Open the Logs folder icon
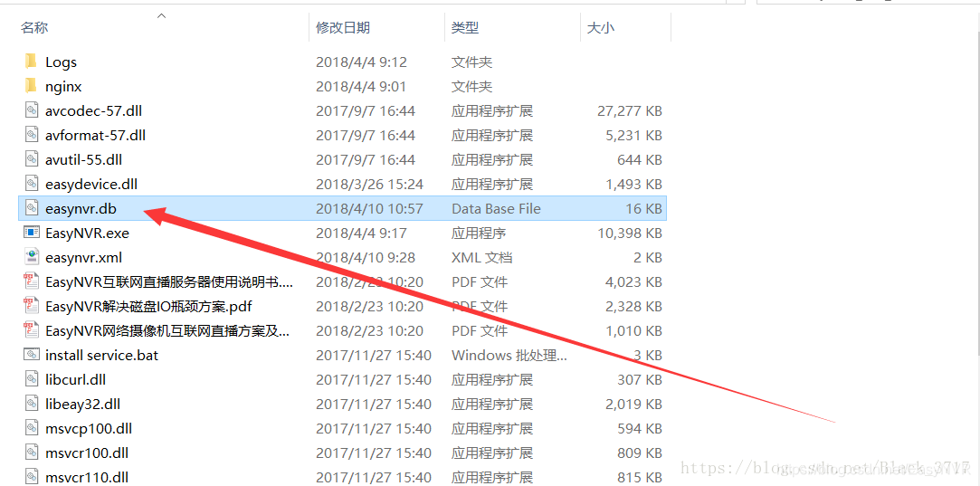The width and height of the screenshot is (980, 486). coord(32,62)
